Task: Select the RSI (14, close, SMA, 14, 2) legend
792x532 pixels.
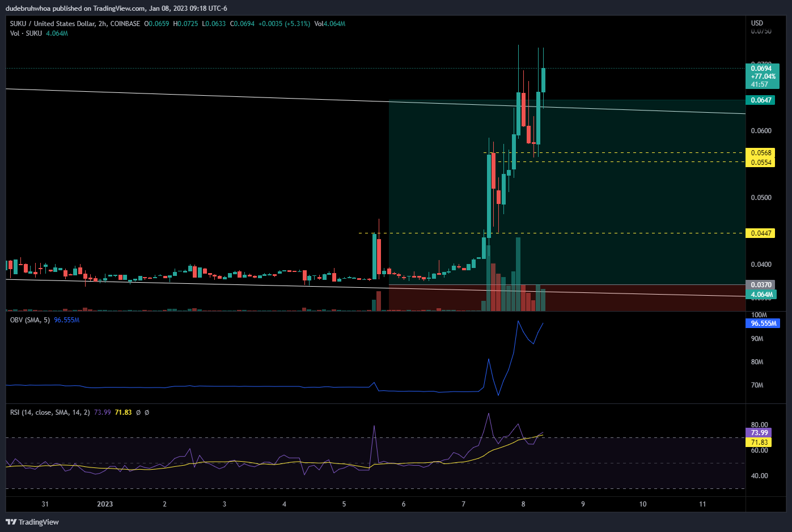Action: pyautogui.click(x=50, y=412)
